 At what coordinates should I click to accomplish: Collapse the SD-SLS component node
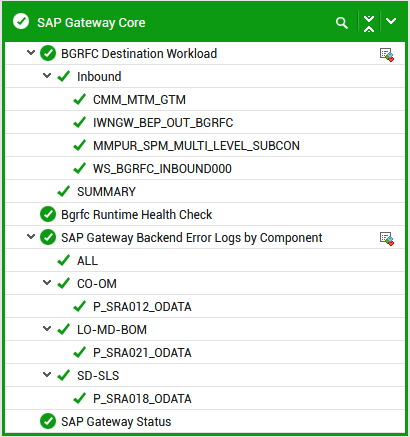[x=47, y=375]
